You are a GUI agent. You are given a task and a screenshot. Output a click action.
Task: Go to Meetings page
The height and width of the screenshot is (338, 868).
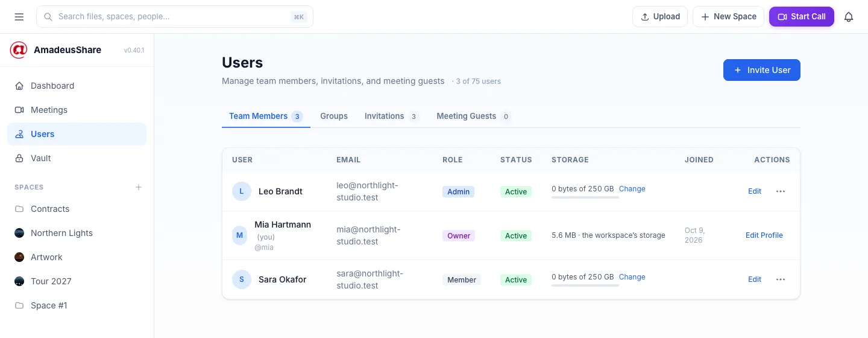point(77,110)
